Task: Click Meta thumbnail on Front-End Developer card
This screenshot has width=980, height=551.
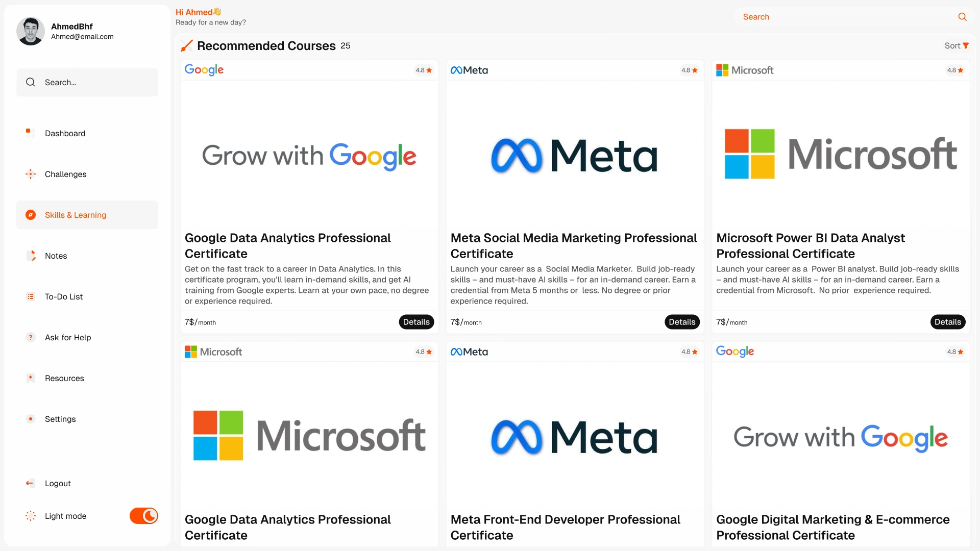Action: 575,436
